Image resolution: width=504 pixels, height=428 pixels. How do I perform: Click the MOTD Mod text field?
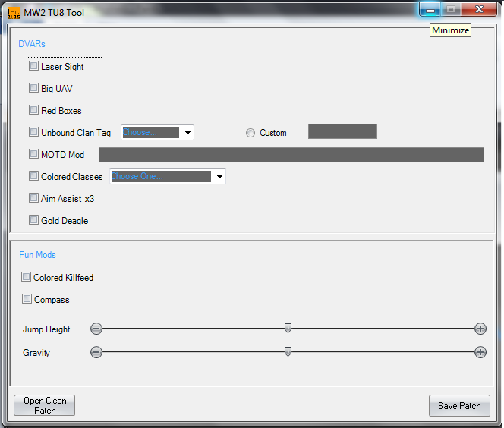coord(291,155)
